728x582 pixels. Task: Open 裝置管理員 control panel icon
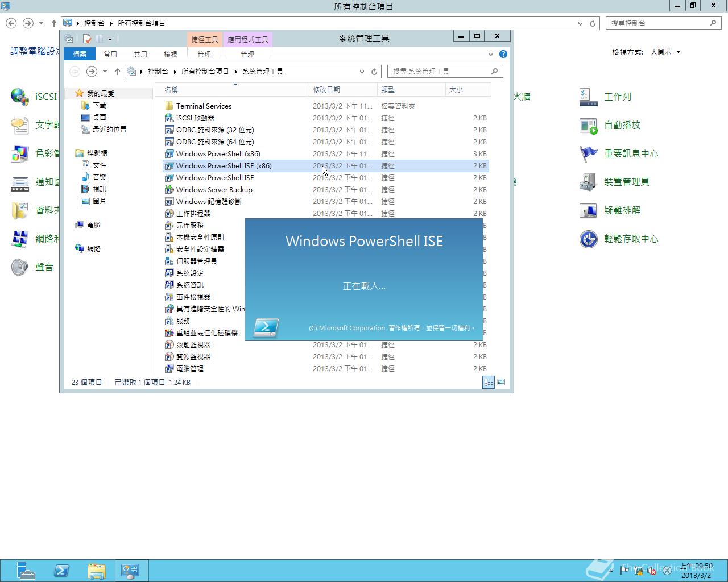tap(588, 182)
